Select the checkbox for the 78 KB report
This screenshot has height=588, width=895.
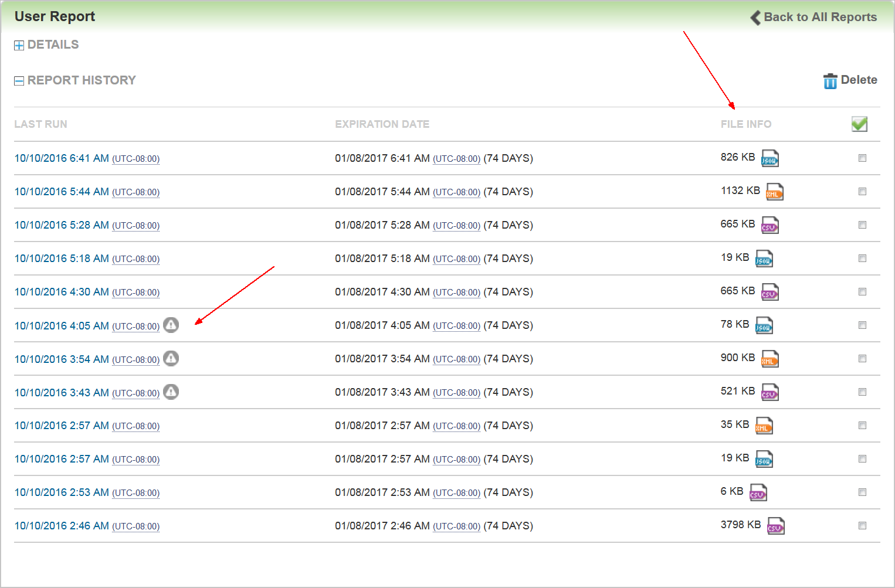pyautogui.click(x=862, y=325)
